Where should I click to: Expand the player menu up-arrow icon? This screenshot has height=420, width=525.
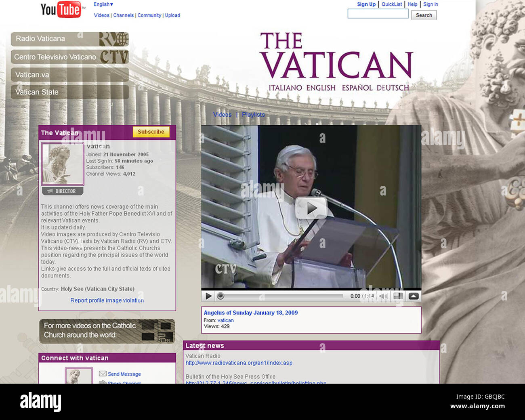(414, 296)
